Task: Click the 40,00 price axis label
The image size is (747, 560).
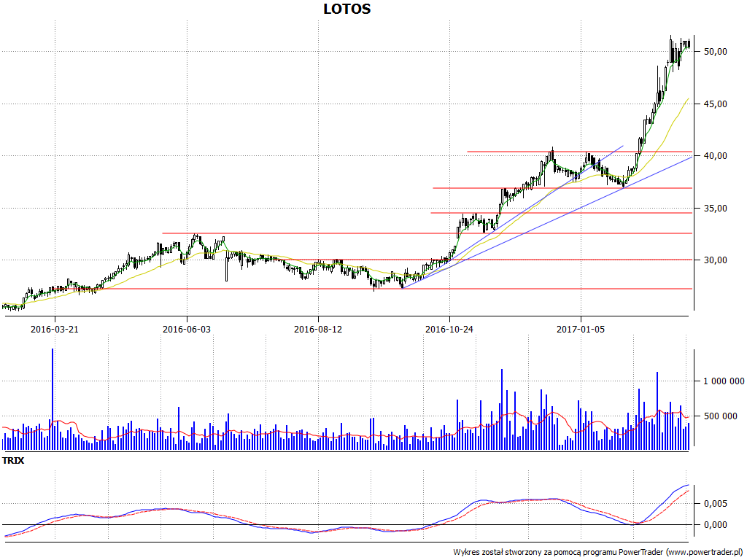Action: click(x=716, y=156)
